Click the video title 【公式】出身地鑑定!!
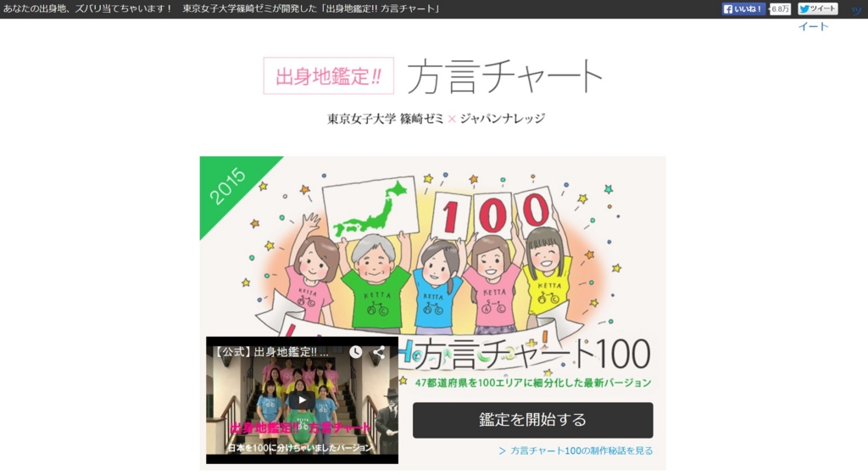Screen dimensions: 868x475 270,352
